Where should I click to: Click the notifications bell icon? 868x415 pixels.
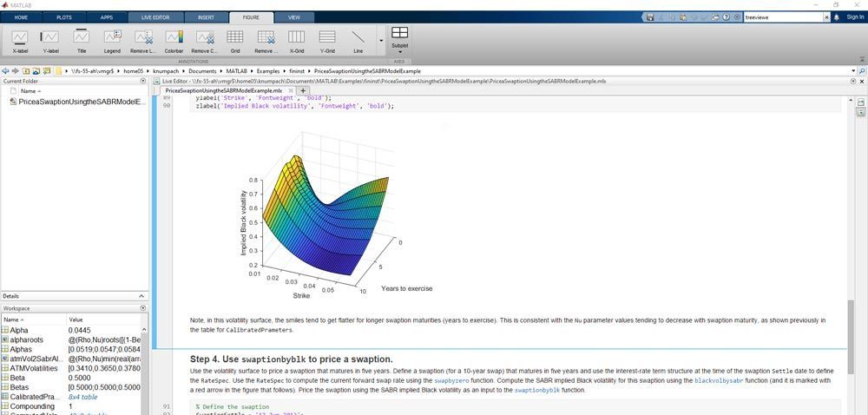point(837,17)
